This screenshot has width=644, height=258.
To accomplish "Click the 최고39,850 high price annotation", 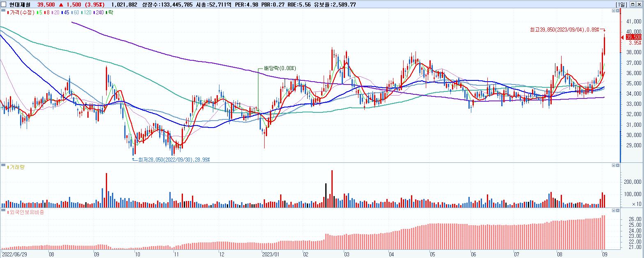I will point(564,30).
